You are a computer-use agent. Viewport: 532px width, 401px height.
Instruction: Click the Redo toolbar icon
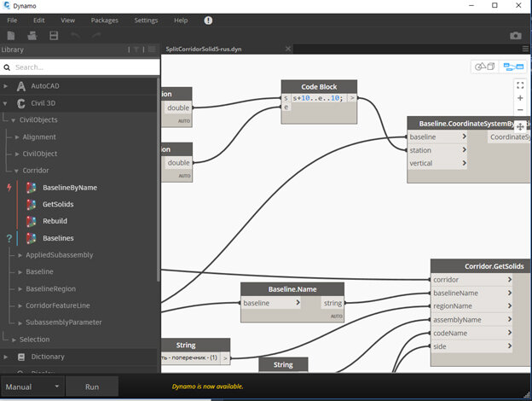click(x=96, y=35)
